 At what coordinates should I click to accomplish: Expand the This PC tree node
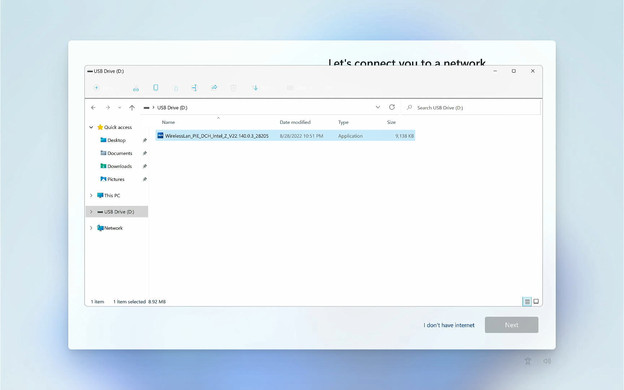click(91, 195)
